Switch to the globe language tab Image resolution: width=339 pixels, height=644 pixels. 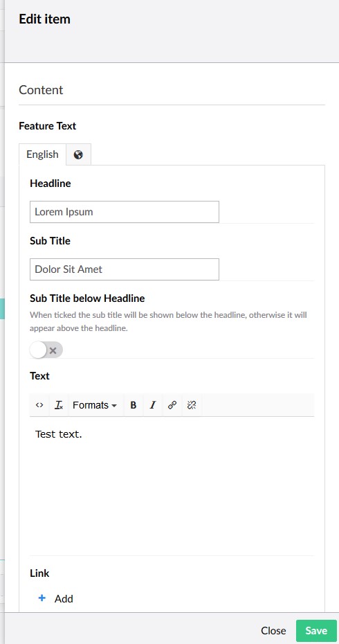(x=78, y=154)
